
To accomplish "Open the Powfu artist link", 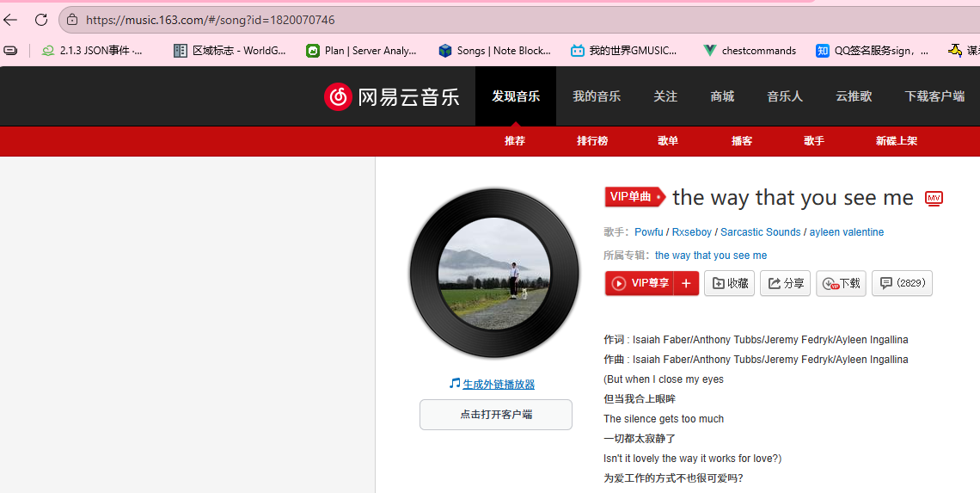I will pyautogui.click(x=648, y=232).
